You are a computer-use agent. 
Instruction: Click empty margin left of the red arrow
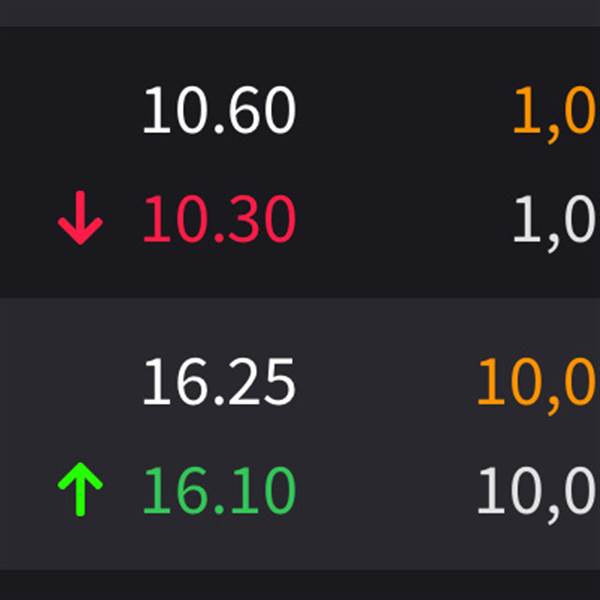[x=25, y=220]
